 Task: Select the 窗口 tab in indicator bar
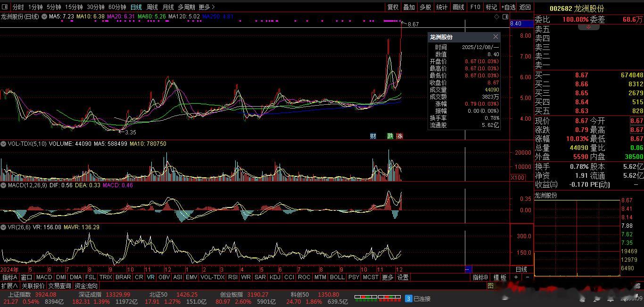tap(26, 277)
